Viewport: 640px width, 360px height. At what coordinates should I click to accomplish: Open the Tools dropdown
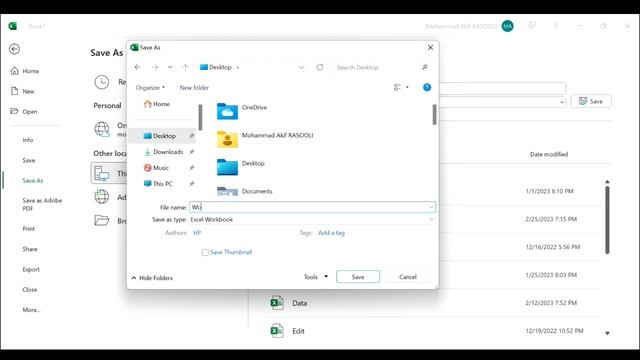(x=316, y=277)
